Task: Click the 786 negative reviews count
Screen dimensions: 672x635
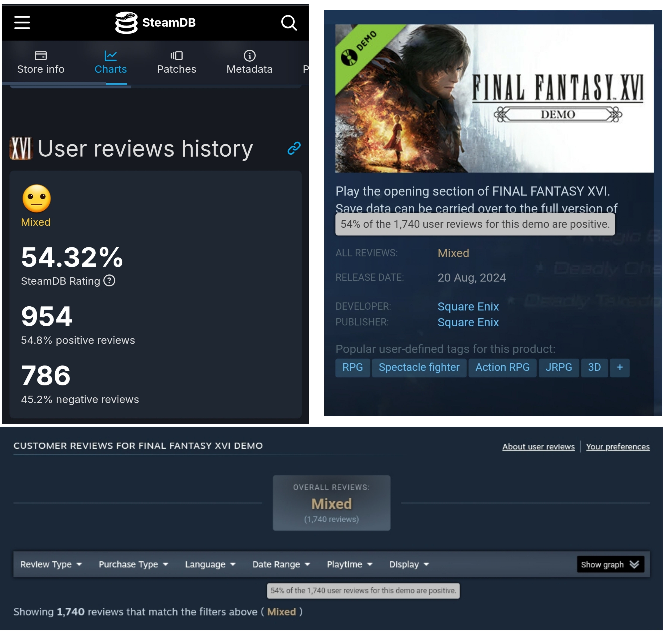Action: point(46,375)
